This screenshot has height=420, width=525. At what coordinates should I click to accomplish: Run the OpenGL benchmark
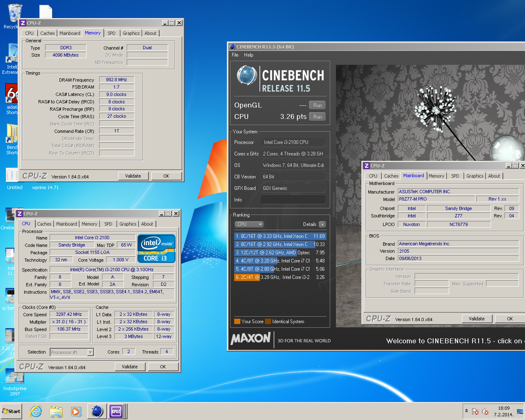pos(317,105)
